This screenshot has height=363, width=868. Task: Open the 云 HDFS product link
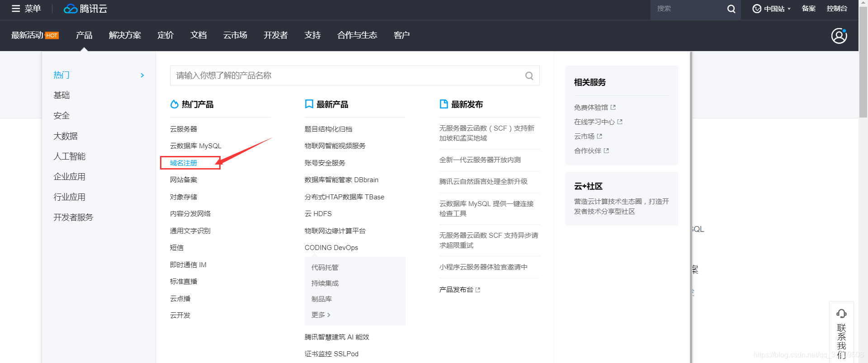tap(318, 214)
